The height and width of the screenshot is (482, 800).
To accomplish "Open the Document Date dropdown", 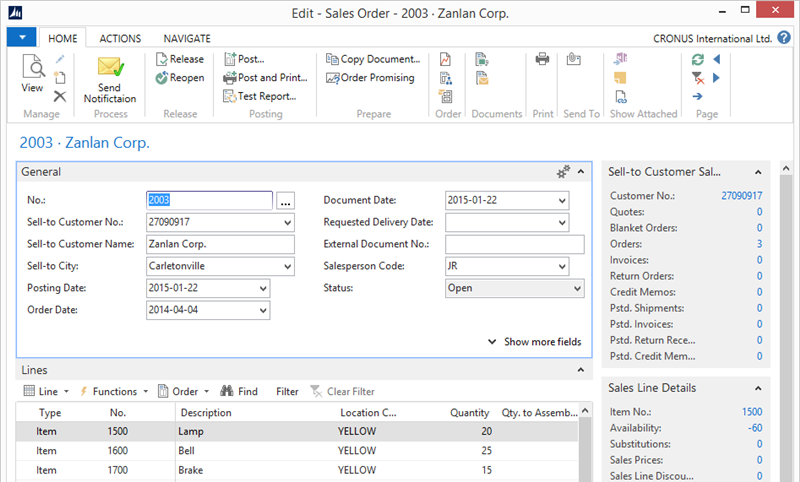I will pos(562,200).
